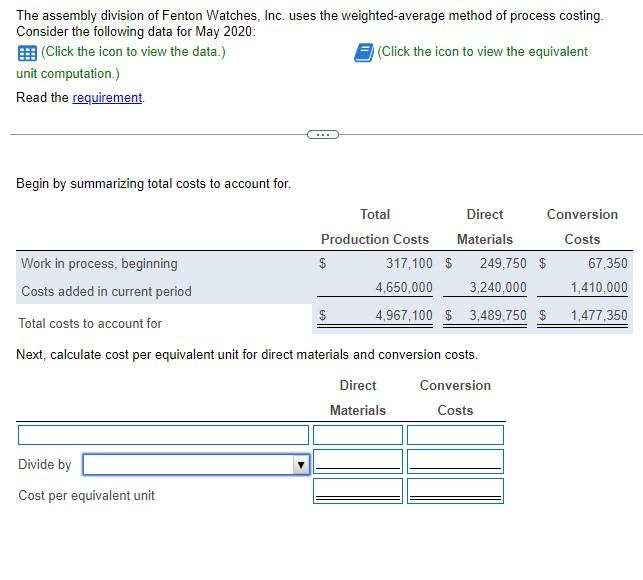Click Cost per equivalent unit Conversion Costs box

click(x=455, y=491)
